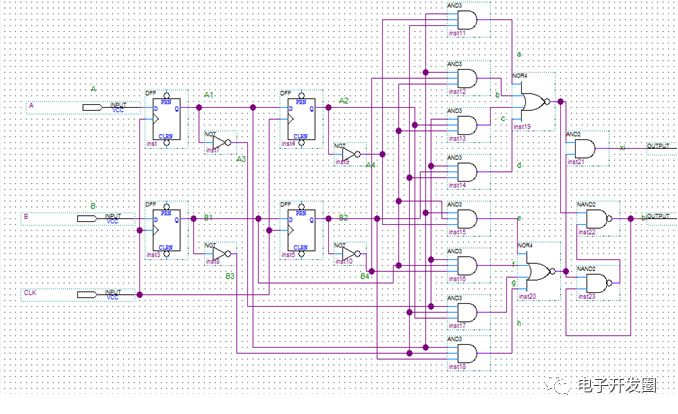Click the green net label A1
The width and height of the screenshot is (678, 414).
click(209, 95)
